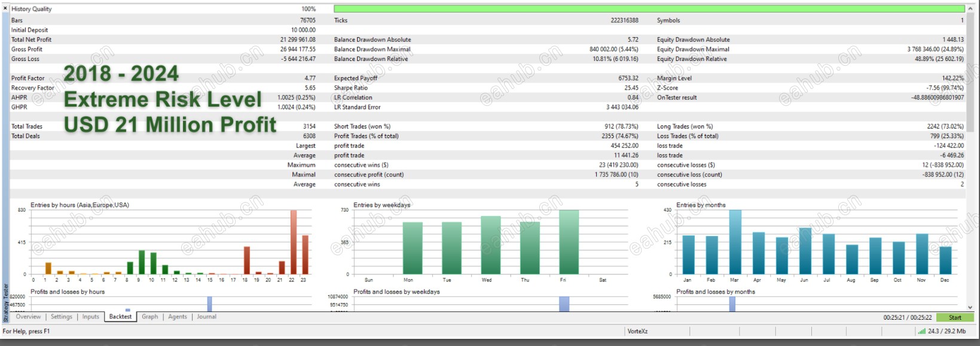Click the 'Profits and losses by weekdays' chart title
Screen dimensions: 980x346
click(396, 292)
